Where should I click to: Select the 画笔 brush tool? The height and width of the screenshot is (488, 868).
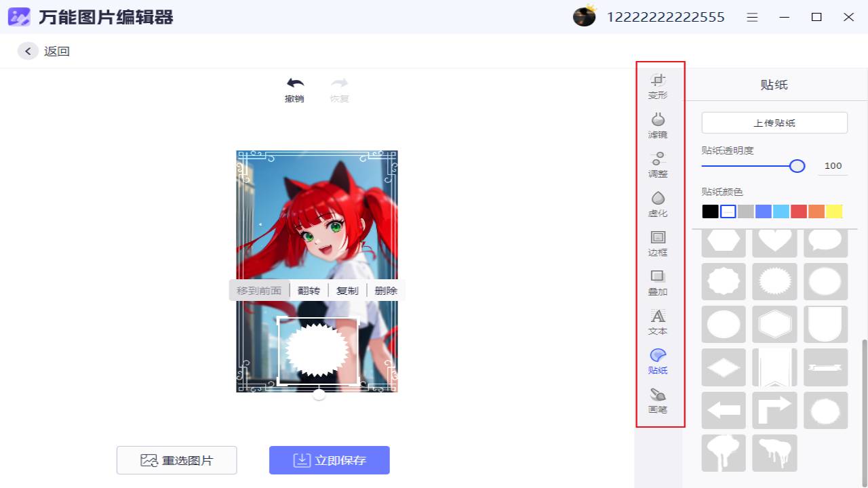tap(657, 401)
